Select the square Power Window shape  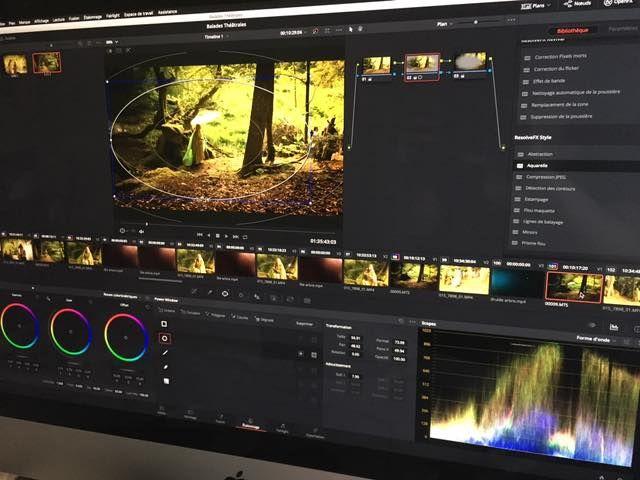coord(164,324)
